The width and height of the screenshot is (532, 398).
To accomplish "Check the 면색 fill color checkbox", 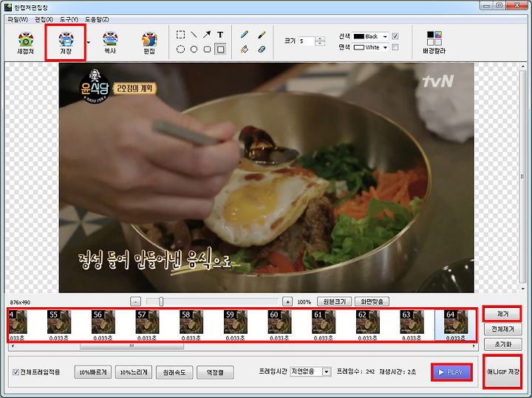I will point(395,47).
